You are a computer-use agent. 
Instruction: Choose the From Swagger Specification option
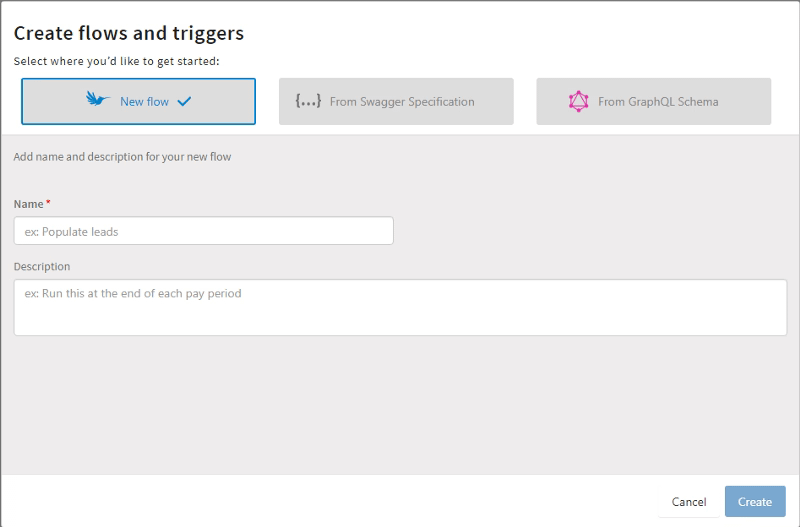pos(396,101)
